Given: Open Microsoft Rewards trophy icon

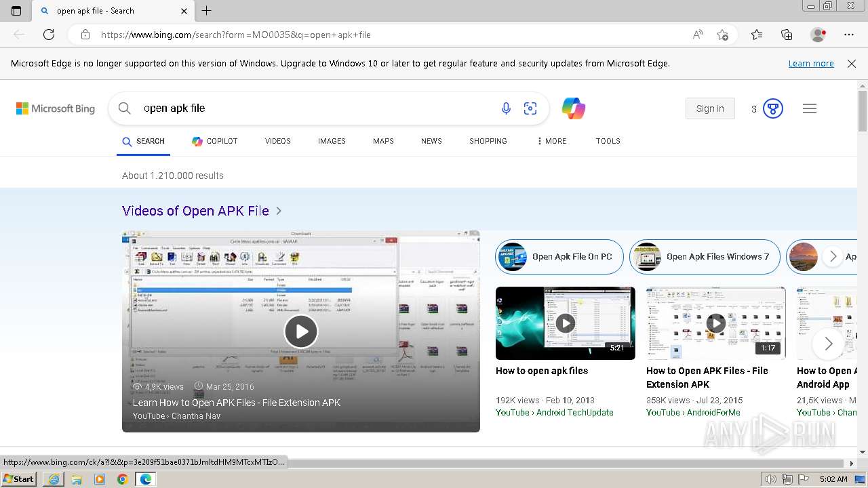Looking at the screenshot, I should 773,108.
